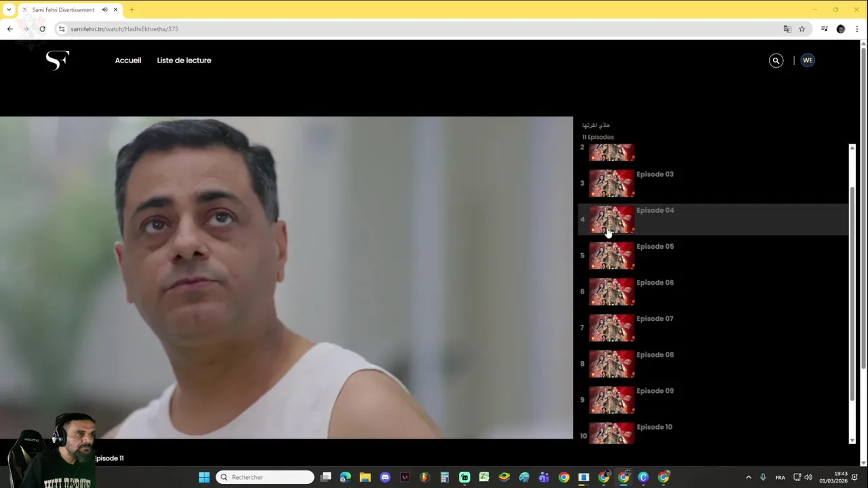Image resolution: width=868 pixels, height=488 pixels.
Task: Play Episode 04 from the list
Action: [x=713, y=219]
